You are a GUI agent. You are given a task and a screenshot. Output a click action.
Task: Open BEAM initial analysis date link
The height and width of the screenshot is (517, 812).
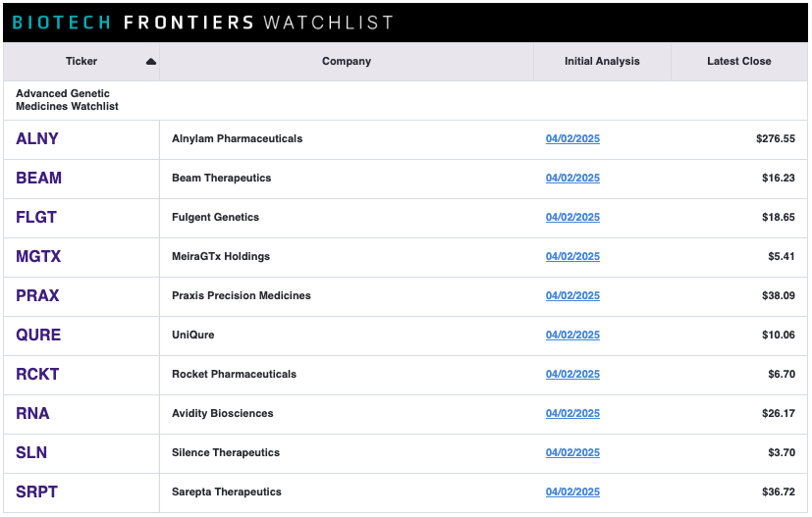tap(572, 178)
